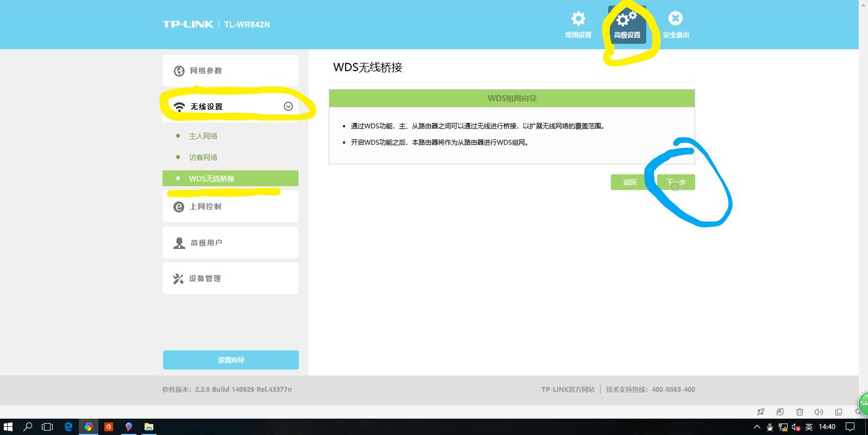
Task: Click the 技术支持热线 400-8863-400 text
Action: point(651,389)
